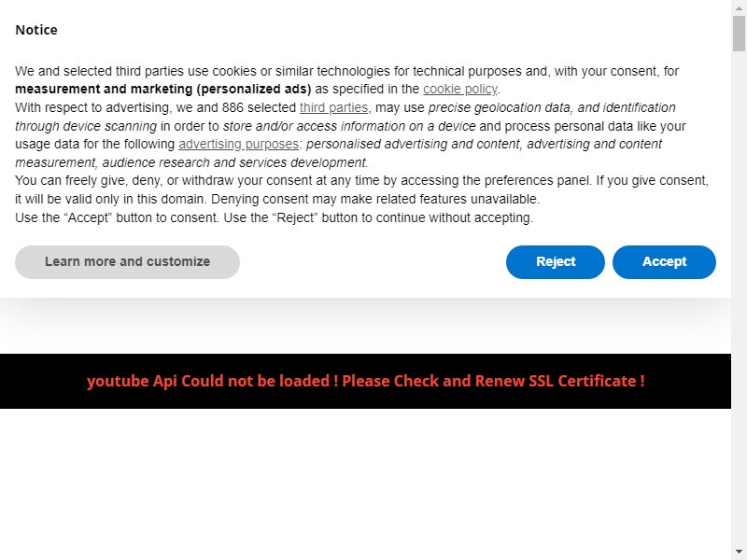
Task: Click the italic 'store and/or access information' phrase
Action: tap(349, 126)
